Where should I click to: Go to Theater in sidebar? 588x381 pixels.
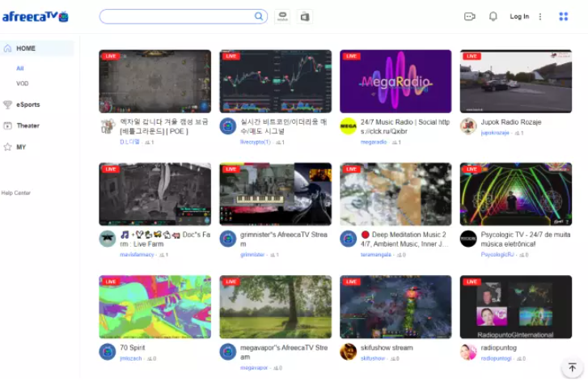27,125
